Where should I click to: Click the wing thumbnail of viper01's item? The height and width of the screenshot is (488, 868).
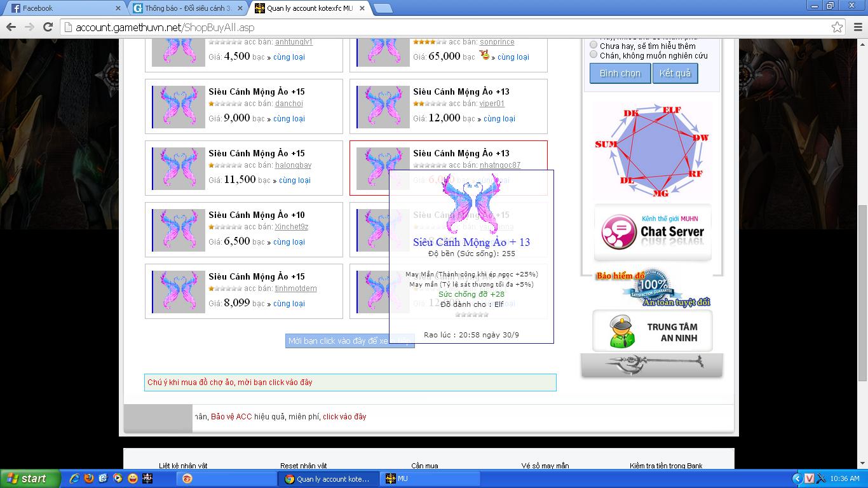(x=383, y=107)
